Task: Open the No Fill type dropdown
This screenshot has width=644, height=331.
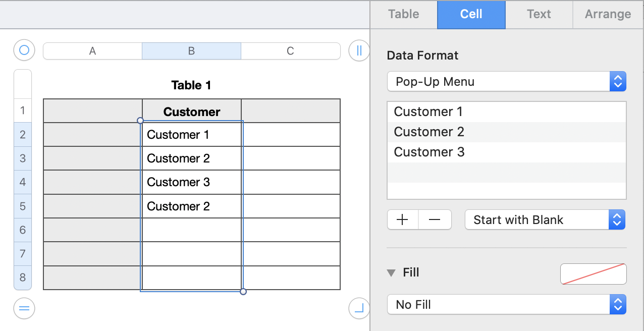Action: click(506, 305)
